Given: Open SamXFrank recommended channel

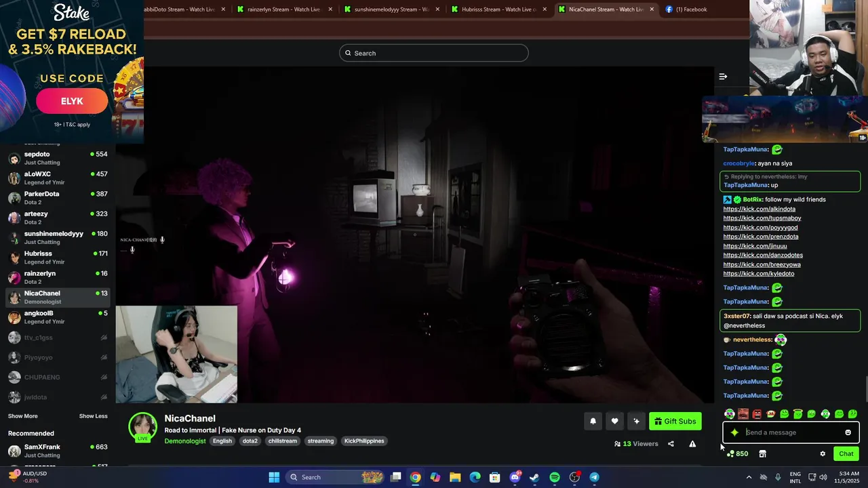Looking at the screenshot, I should (58, 451).
